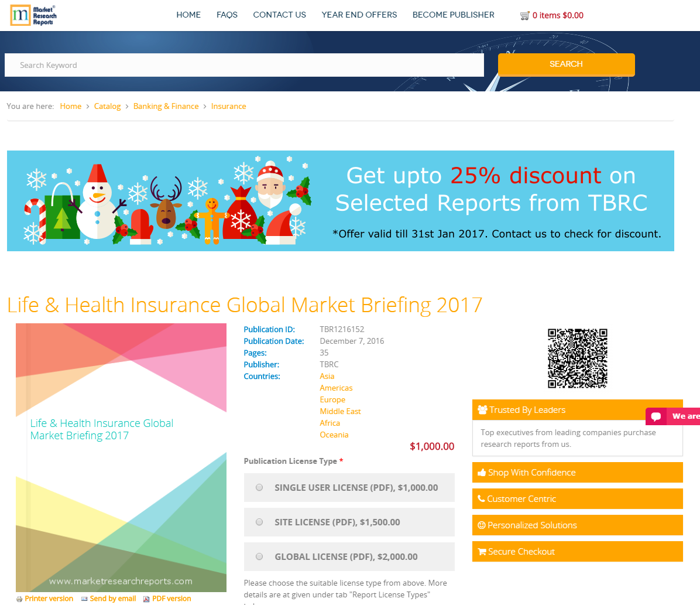Open the We are chat widget
This screenshot has width=700, height=605.
[672, 416]
